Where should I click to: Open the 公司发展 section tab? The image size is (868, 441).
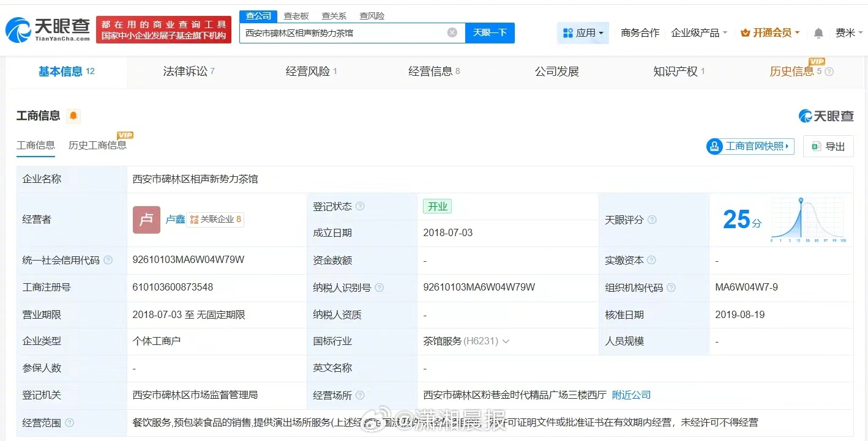[557, 72]
